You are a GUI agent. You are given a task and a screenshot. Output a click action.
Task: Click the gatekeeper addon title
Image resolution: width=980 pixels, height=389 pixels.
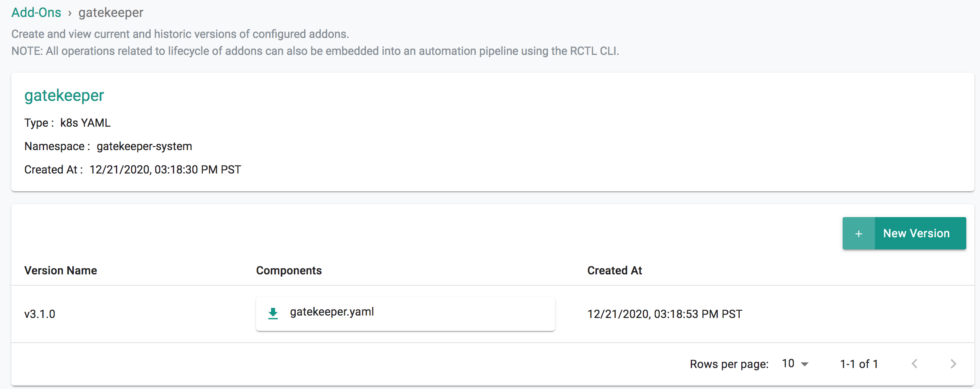tap(64, 96)
